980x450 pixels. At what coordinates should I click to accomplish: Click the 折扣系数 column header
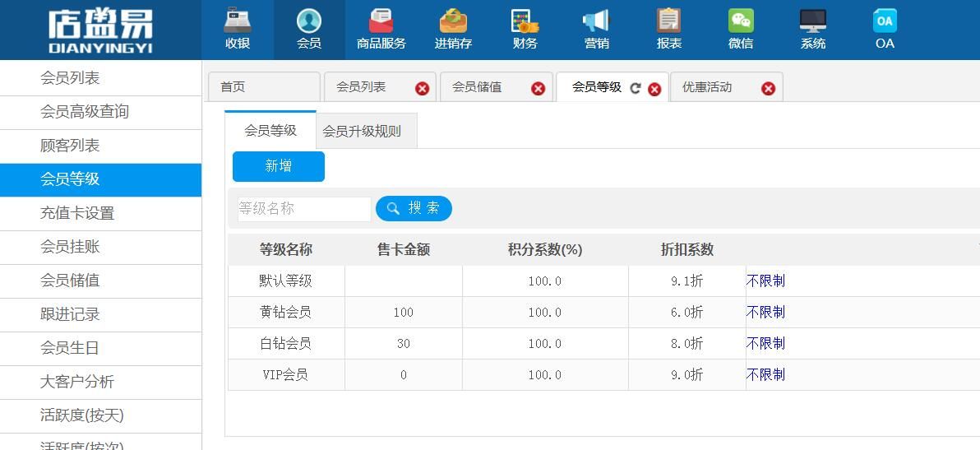pyautogui.click(x=687, y=250)
